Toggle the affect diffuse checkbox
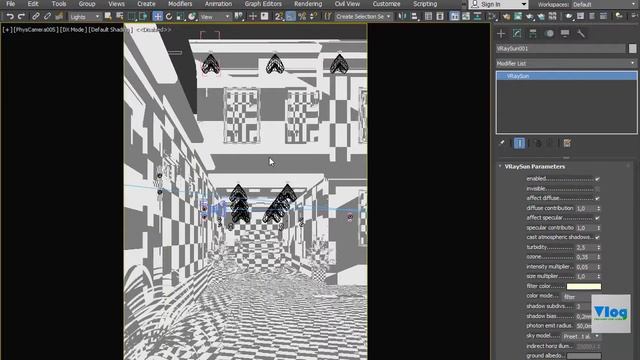Image resolution: width=640 pixels, height=360 pixels. [x=597, y=198]
